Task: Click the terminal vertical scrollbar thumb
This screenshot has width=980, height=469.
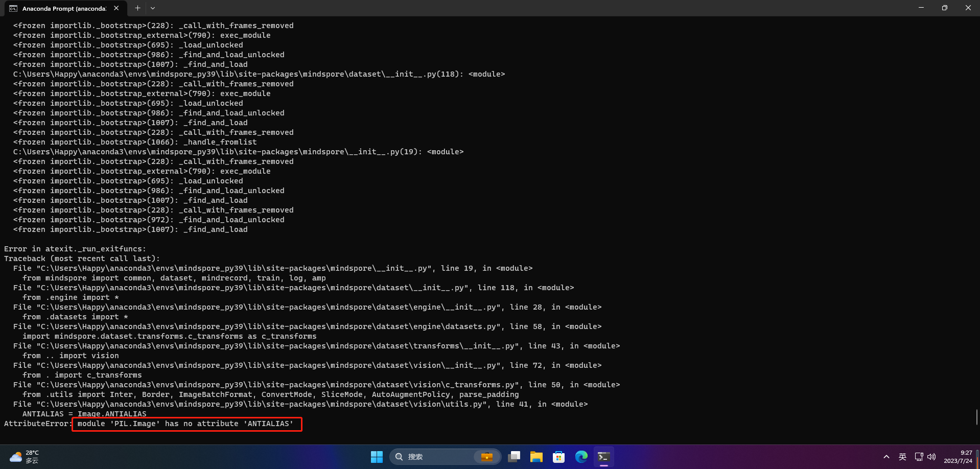Action: (977, 417)
